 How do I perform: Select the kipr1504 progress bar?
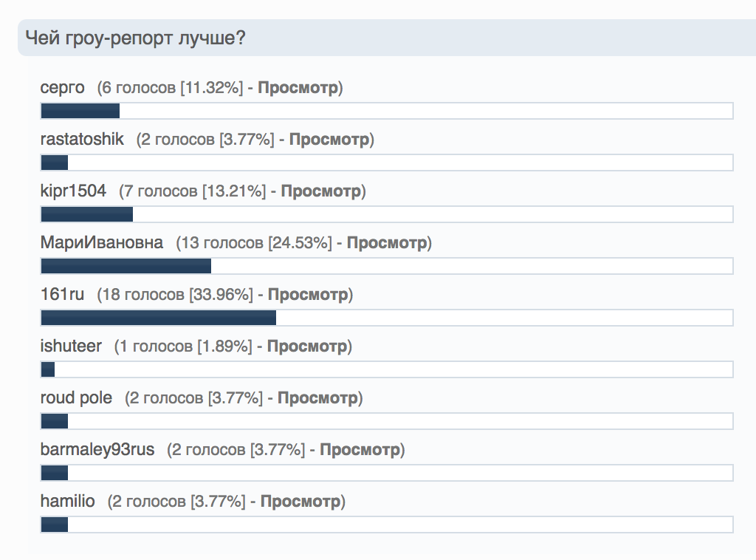(387, 214)
